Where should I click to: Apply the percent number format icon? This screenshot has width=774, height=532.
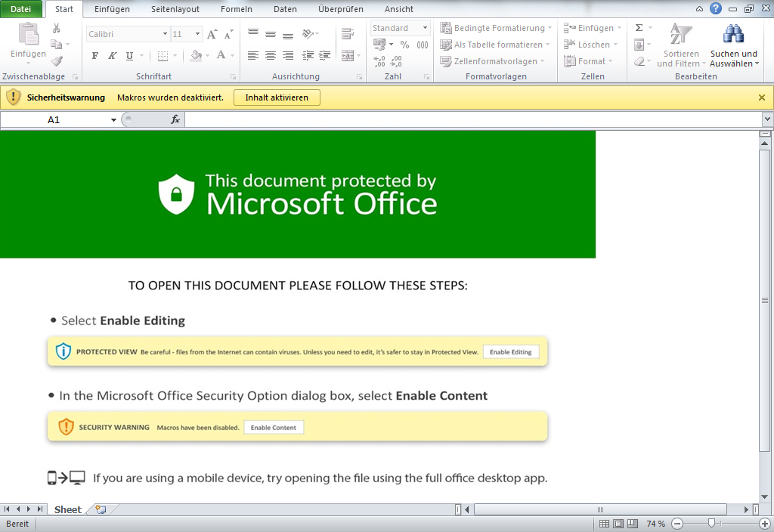coord(403,45)
